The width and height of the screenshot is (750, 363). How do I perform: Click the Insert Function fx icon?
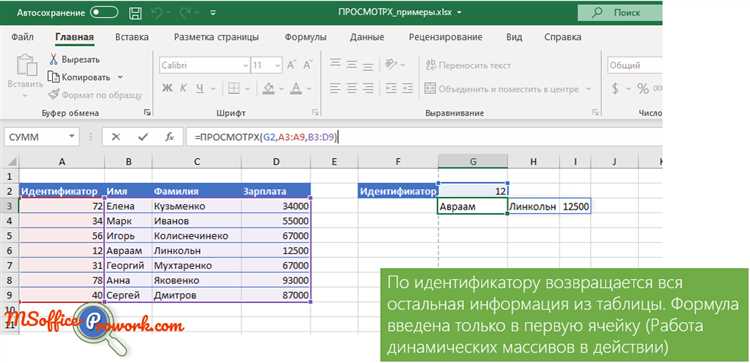169,137
